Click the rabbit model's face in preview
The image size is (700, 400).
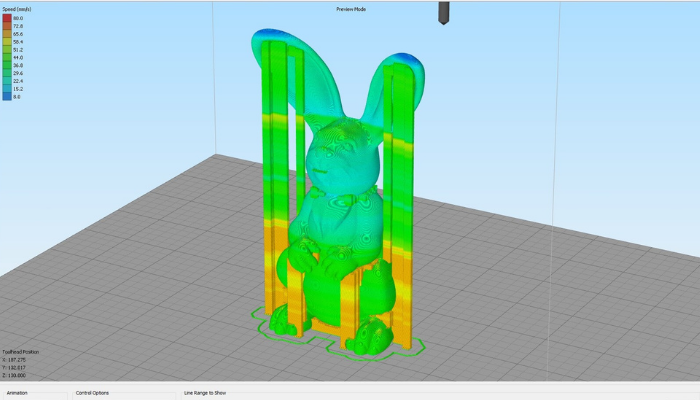[x=342, y=156]
